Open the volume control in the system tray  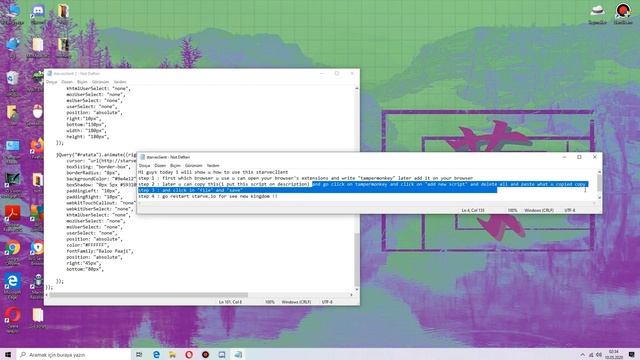pyautogui.click(x=599, y=355)
